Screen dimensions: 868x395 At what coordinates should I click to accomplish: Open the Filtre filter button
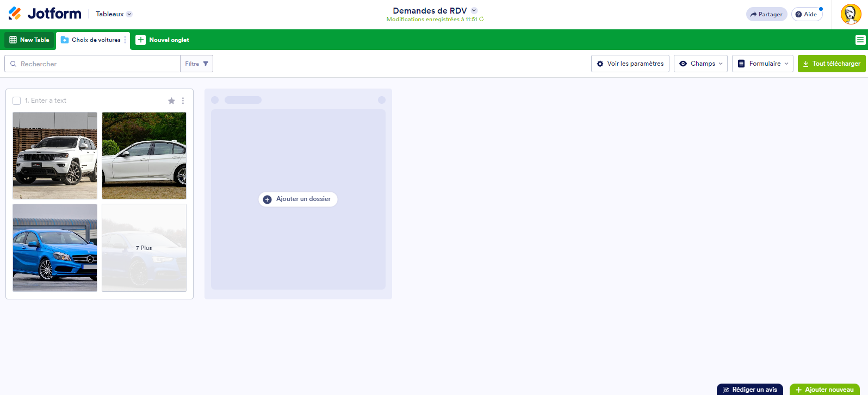tap(196, 64)
